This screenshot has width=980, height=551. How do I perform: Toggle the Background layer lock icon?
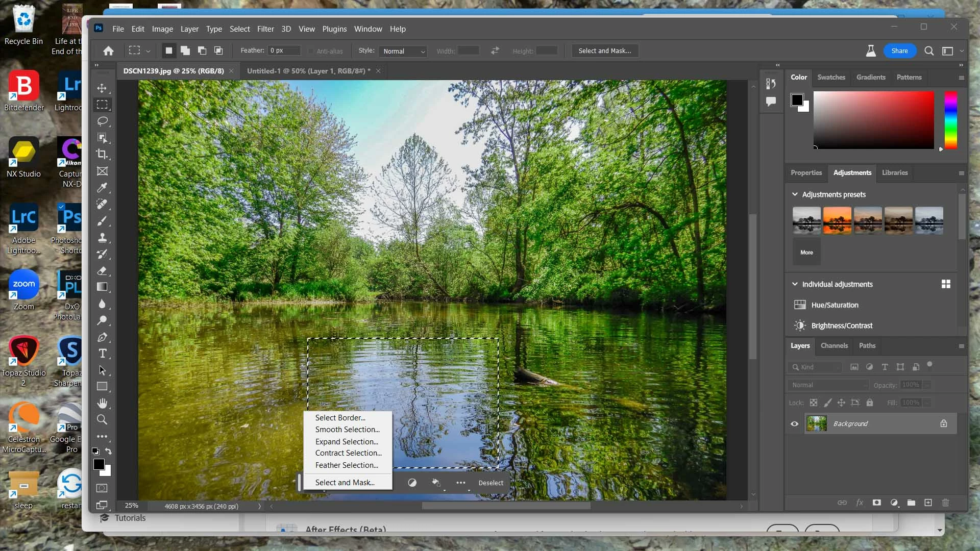point(944,423)
